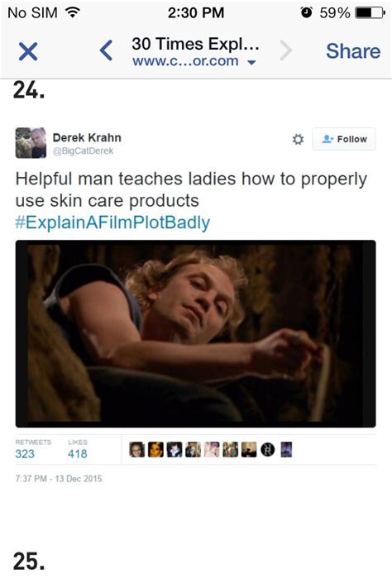View the 323 retweets count
Screen dimensions: 392x588
click(x=25, y=454)
